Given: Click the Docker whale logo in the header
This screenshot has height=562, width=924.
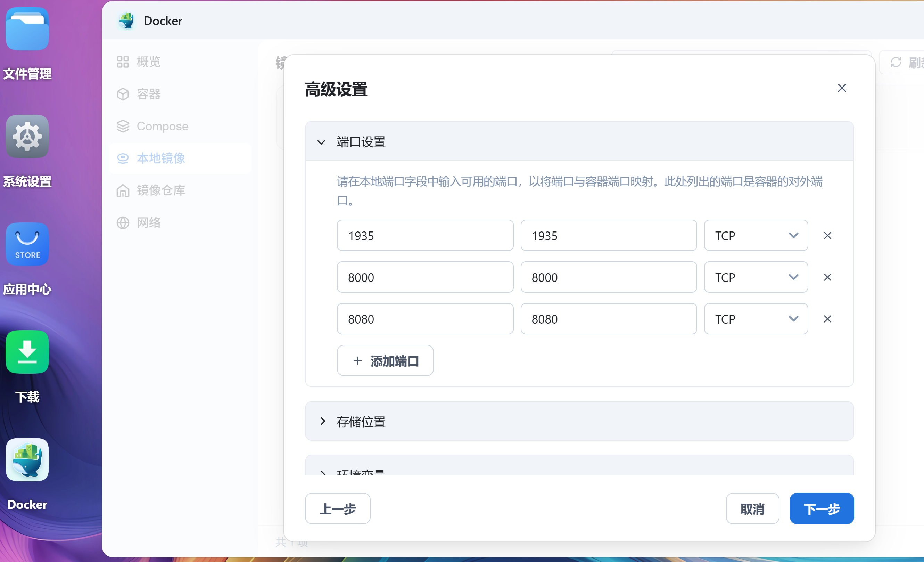Looking at the screenshot, I should click(127, 21).
